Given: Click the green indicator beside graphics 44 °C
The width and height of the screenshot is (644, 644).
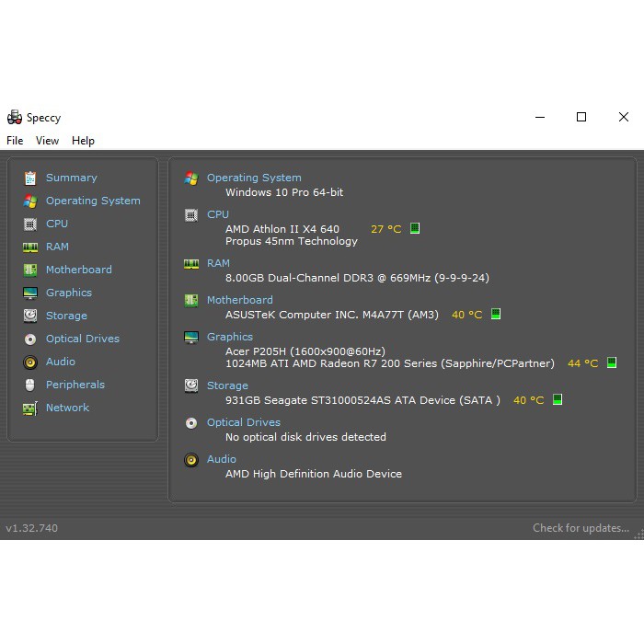Looking at the screenshot, I should point(612,362).
